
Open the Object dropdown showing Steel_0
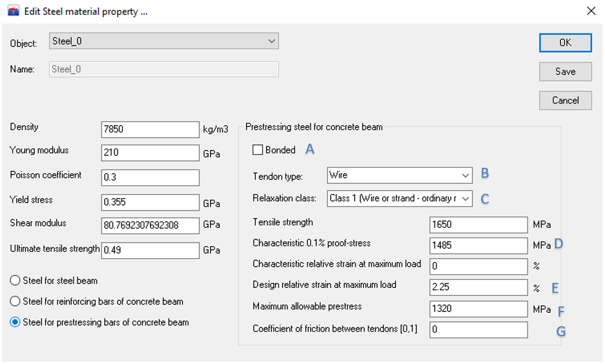click(x=163, y=41)
